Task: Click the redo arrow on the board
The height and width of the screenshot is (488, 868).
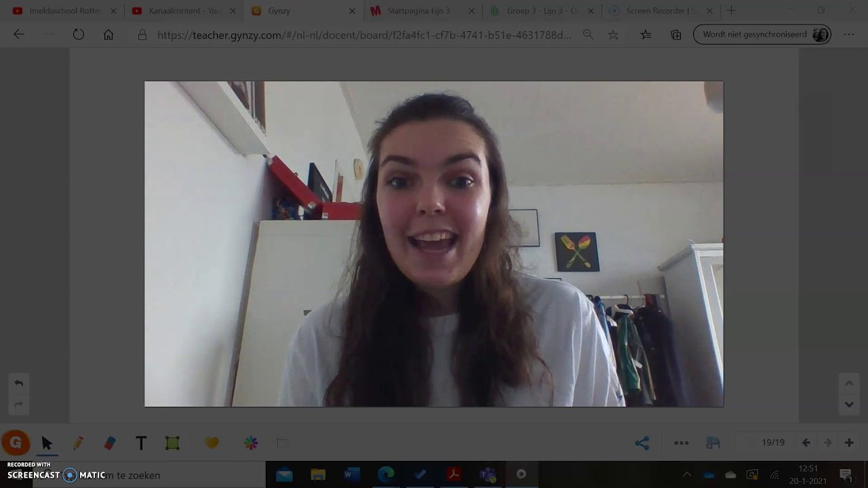Action: pyautogui.click(x=19, y=405)
